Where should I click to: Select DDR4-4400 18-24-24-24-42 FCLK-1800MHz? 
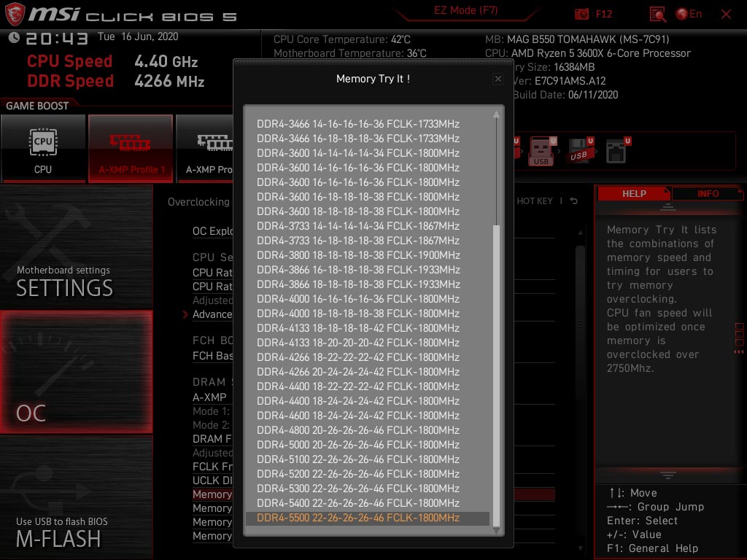[x=357, y=401]
